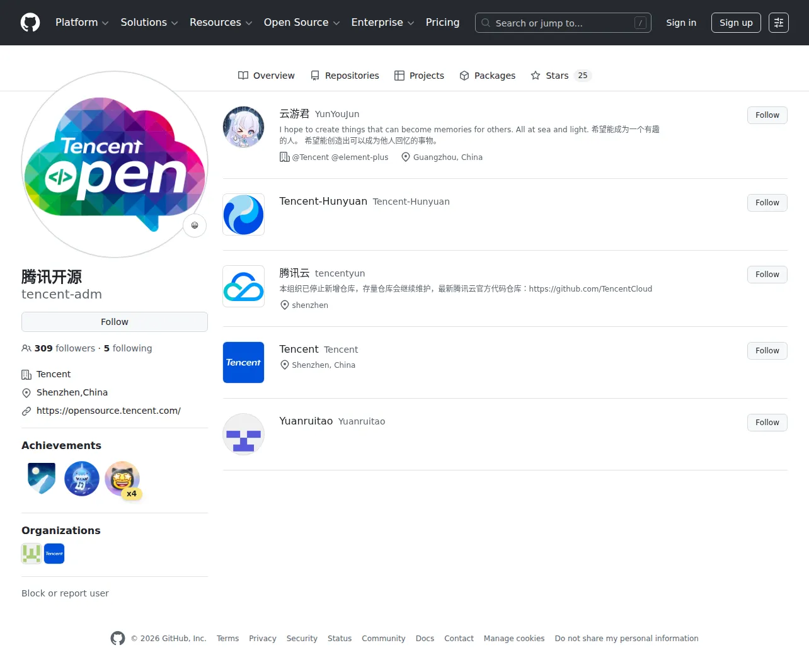
Task: Follow Yuanruitao
Action: [x=767, y=423]
